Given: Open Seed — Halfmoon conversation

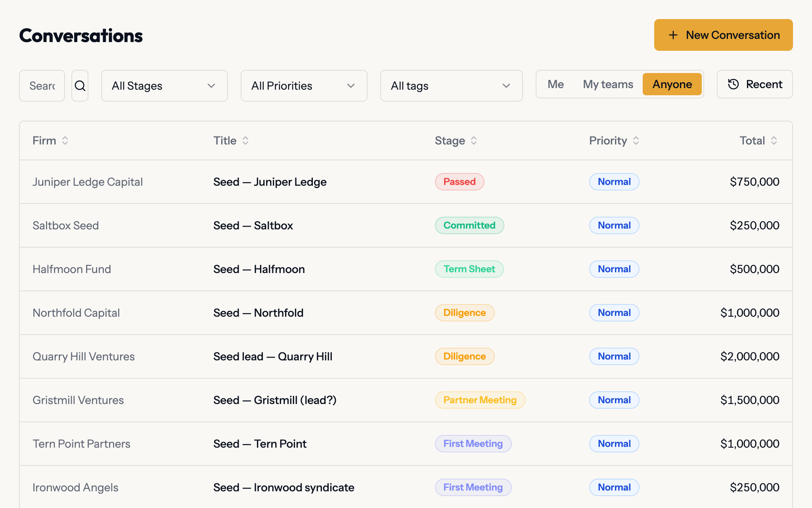Looking at the screenshot, I should (x=259, y=269).
